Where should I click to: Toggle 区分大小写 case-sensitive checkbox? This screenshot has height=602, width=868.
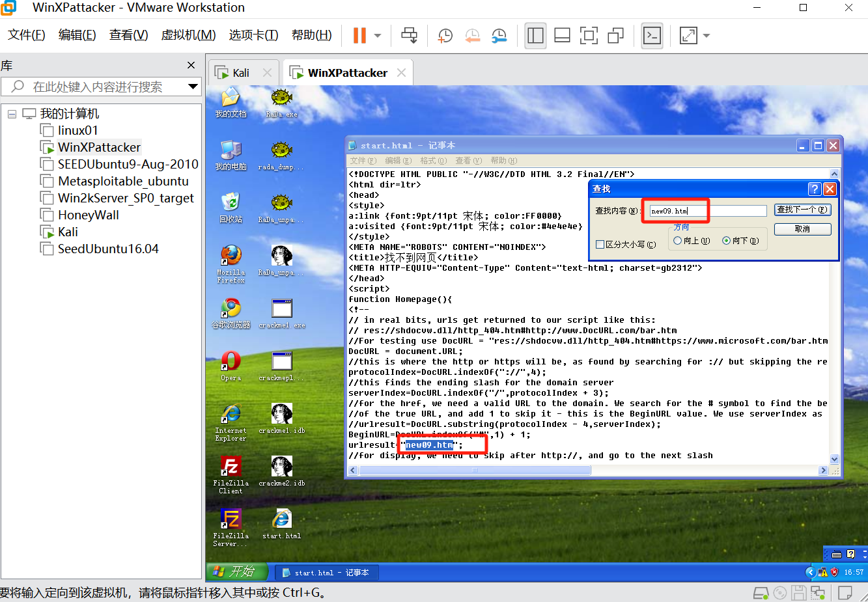[x=600, y=245]
